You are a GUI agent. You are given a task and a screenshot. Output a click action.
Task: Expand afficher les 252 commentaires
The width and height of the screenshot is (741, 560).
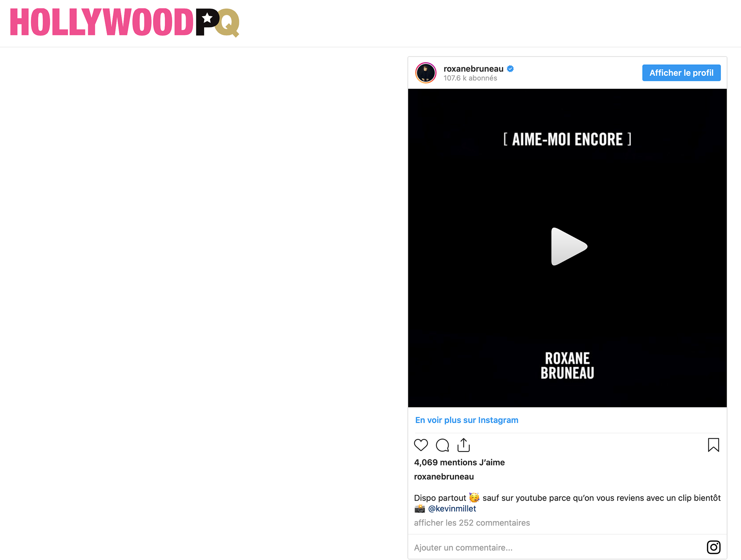[x=472, y=523]
